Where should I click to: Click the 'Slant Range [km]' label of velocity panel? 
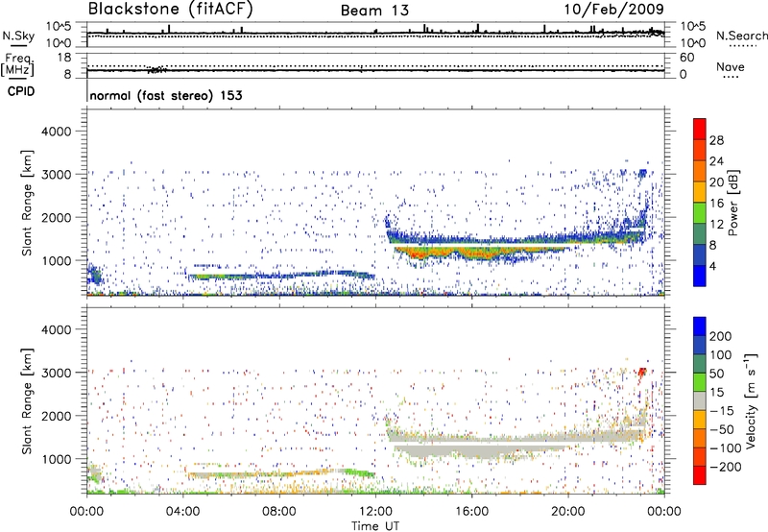[x=27, y=401]
